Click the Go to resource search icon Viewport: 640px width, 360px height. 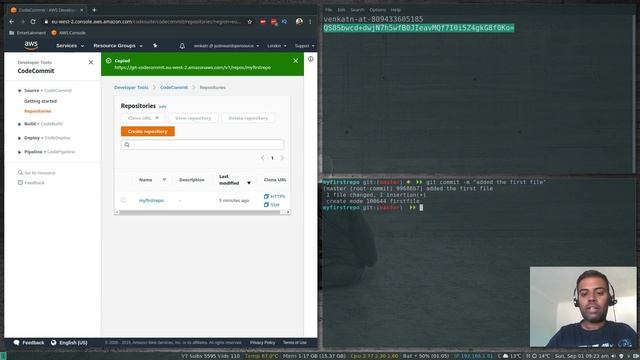[20, 173]
